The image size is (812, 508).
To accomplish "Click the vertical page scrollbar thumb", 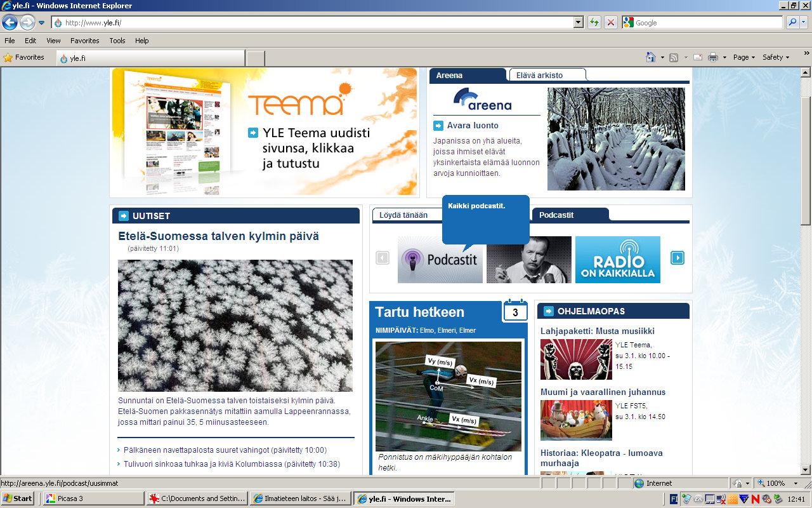I will [x=806, y=161].
